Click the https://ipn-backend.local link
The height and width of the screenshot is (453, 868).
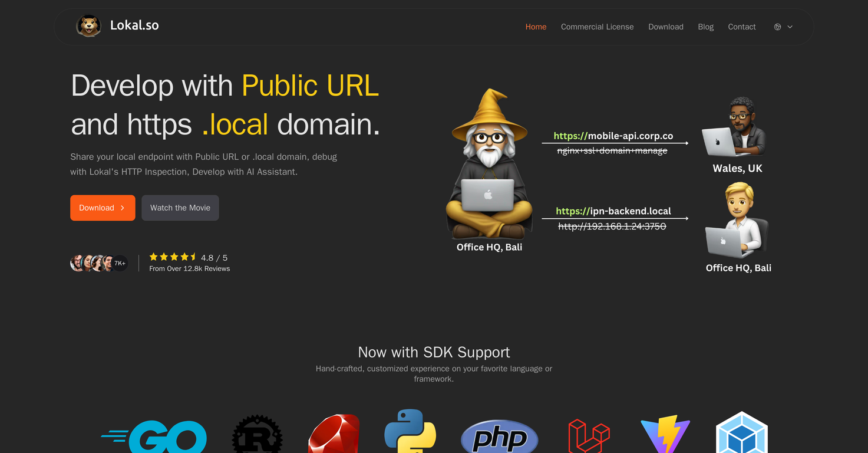coord(613,211)
